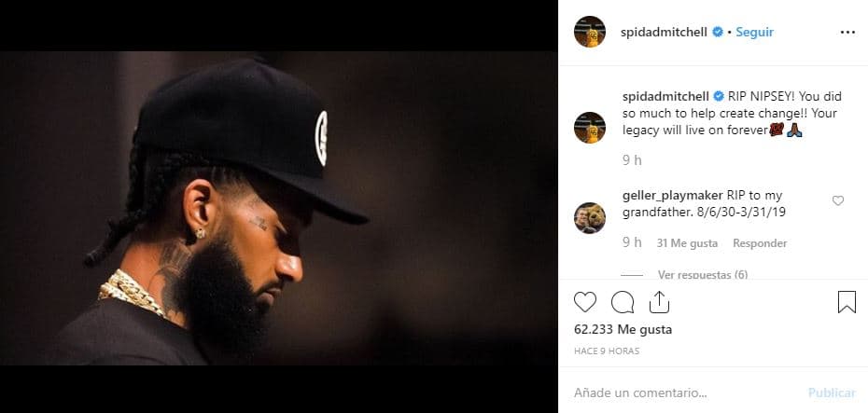Open geller_playmaker's profile avatar

point(589,217)
